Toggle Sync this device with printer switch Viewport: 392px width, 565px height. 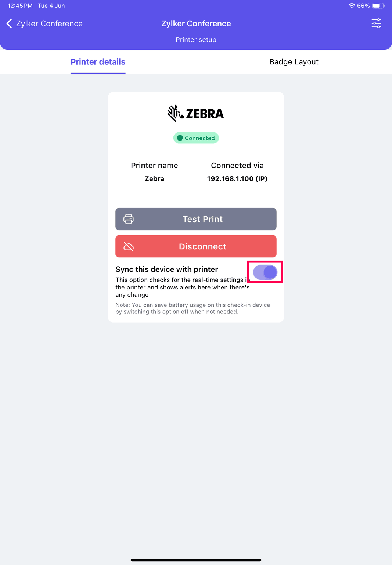pyautogui.click(x=265, y=272)
